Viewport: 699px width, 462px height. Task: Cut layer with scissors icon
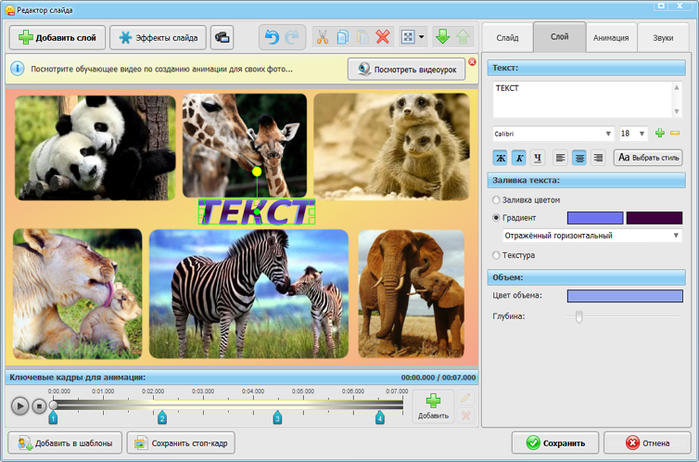tap(322, 37)
